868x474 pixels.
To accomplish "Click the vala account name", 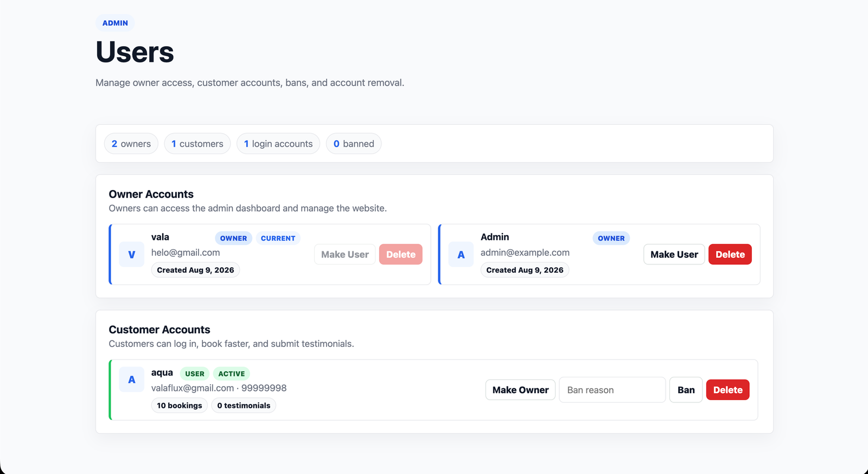I will coord(160,237).
